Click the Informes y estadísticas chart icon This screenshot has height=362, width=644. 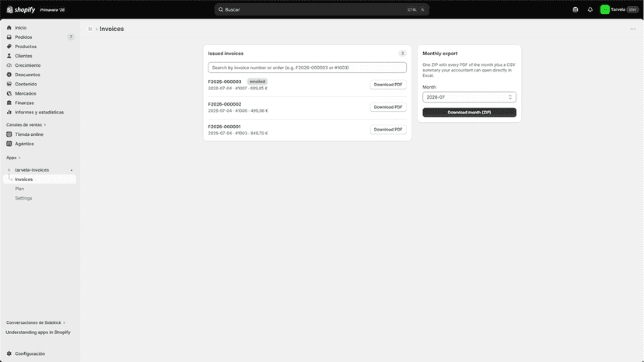[9, 112]
